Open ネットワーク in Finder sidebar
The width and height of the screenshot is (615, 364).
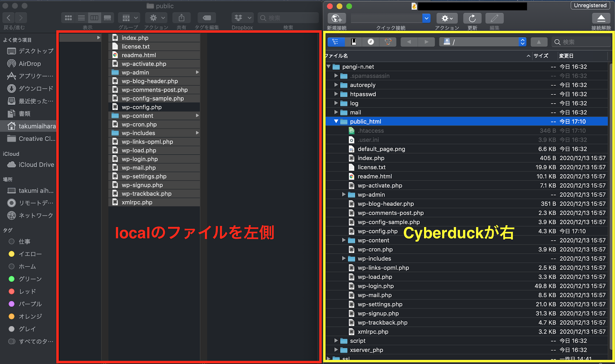coord(30,215)
